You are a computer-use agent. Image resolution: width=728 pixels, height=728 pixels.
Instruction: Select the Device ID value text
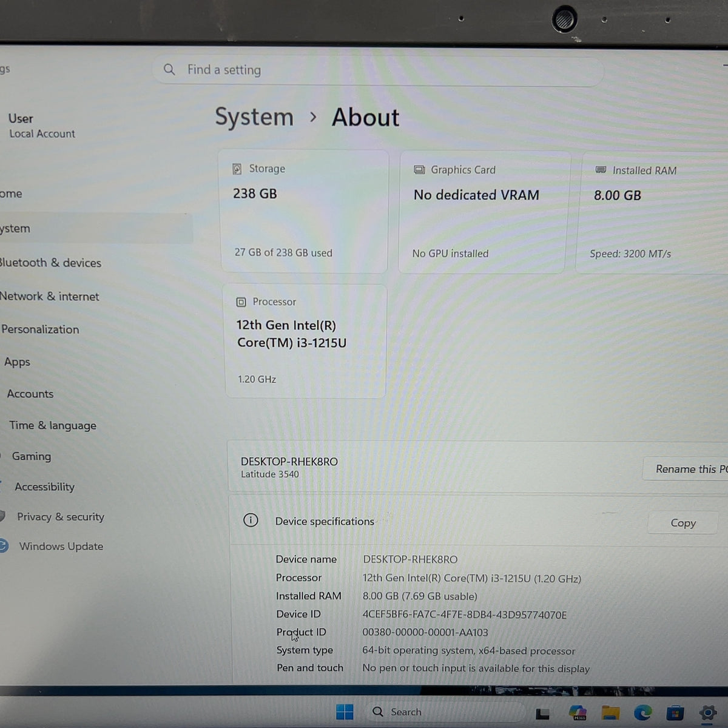click(465, 615)
